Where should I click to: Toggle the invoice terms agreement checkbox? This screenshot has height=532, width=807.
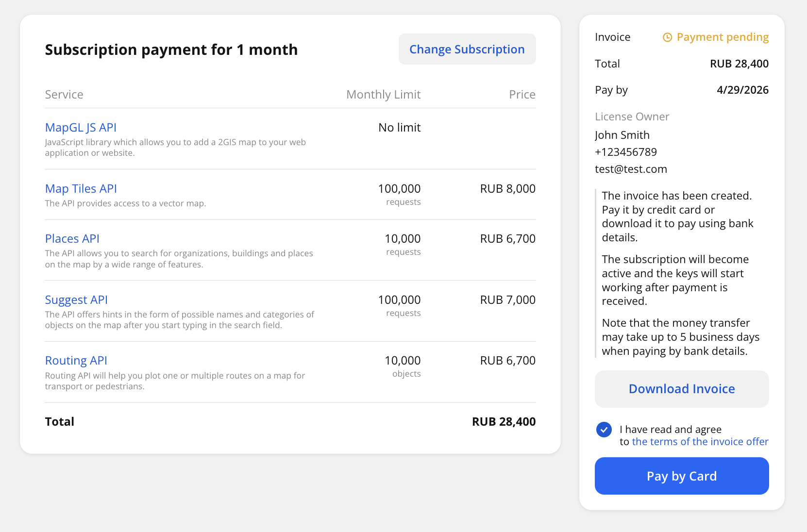click(x=604, y=430)
